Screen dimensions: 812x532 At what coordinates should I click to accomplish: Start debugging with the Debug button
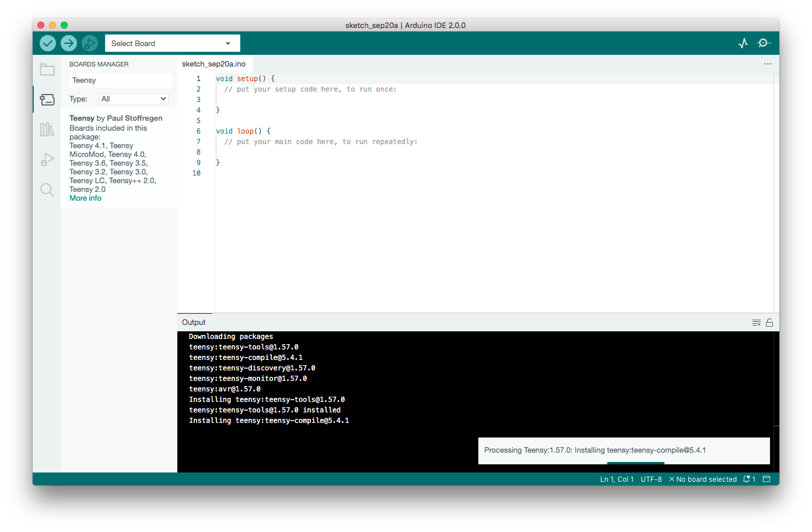90,43
